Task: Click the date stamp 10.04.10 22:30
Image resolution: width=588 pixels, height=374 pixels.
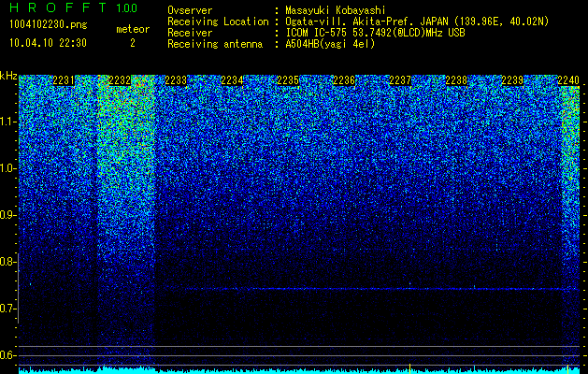Action: coord(48,43)
